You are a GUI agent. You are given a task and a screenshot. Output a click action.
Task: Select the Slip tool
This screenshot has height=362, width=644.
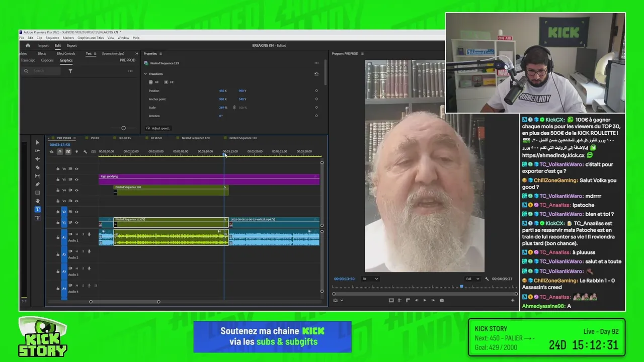(38, 176)
